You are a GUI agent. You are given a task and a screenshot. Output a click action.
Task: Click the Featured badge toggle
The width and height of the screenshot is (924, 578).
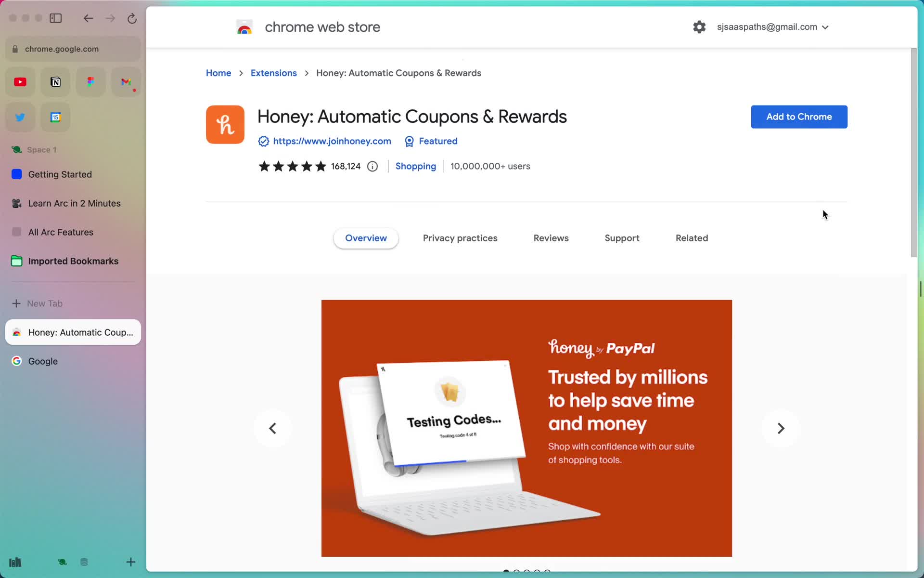point(431,141)
